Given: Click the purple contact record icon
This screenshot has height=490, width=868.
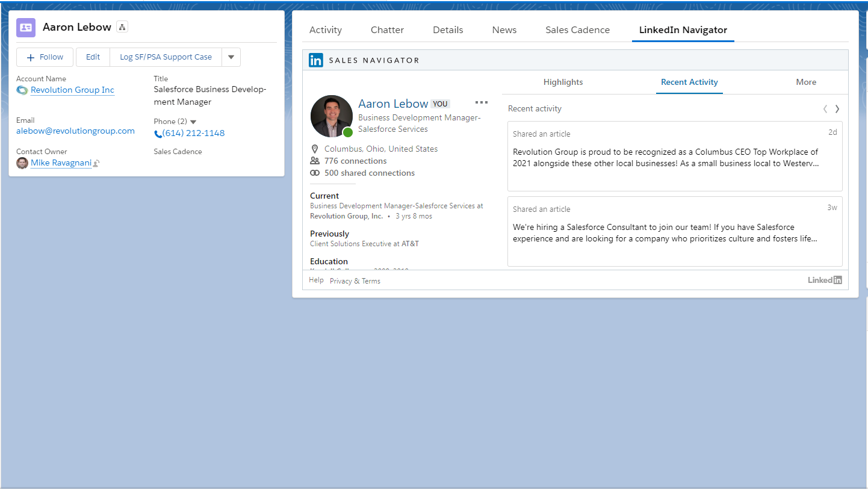Looking at the screenshot, I should coord(26,28).
